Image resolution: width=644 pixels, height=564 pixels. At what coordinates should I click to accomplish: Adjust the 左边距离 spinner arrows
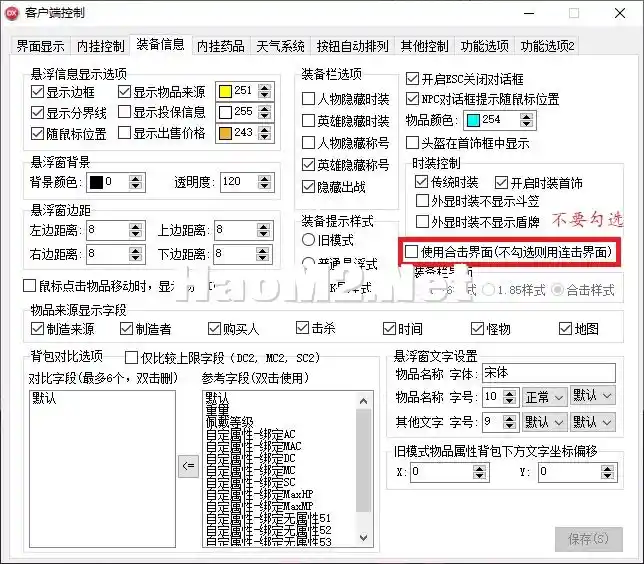136,230
